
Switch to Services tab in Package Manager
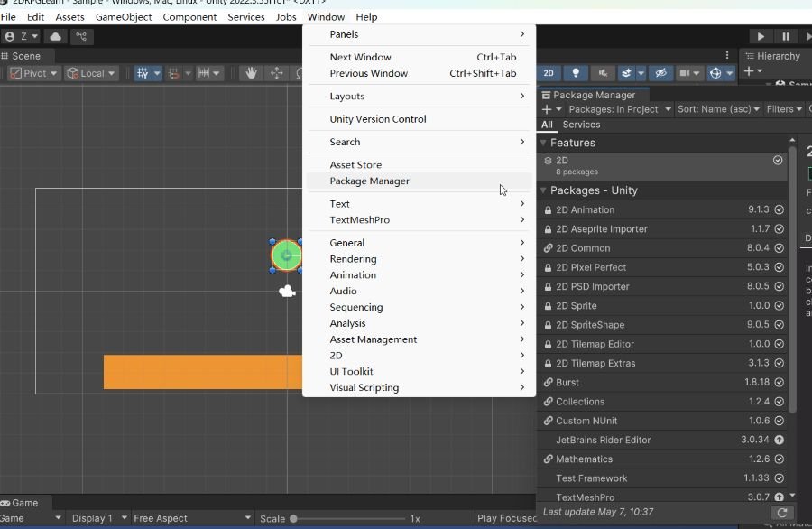point(582,125)
